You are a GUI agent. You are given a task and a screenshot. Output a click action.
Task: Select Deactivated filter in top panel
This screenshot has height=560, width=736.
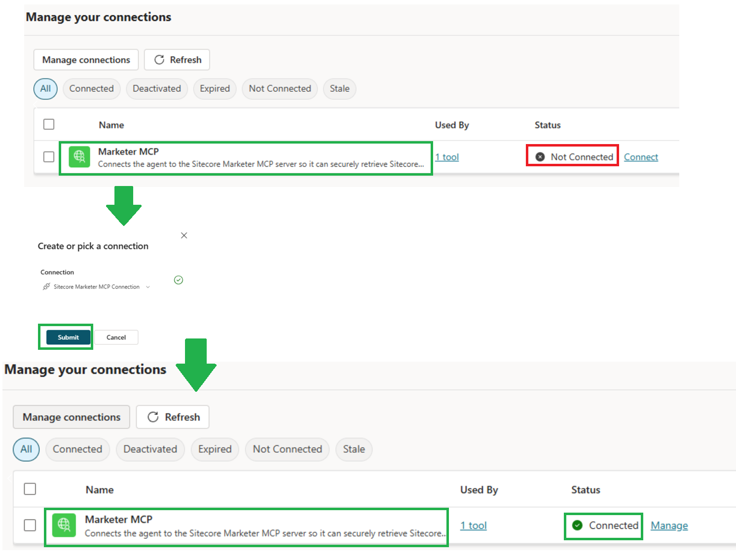(157, 89)
